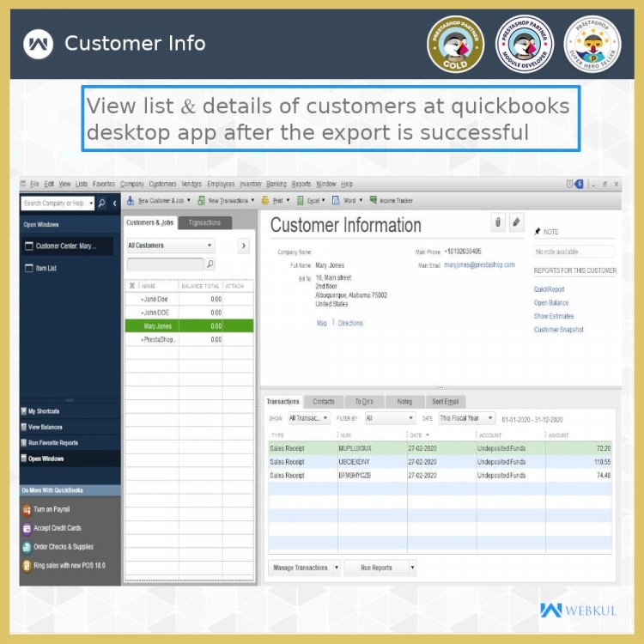Click the Customer Center window icon

tap(29, 246)
